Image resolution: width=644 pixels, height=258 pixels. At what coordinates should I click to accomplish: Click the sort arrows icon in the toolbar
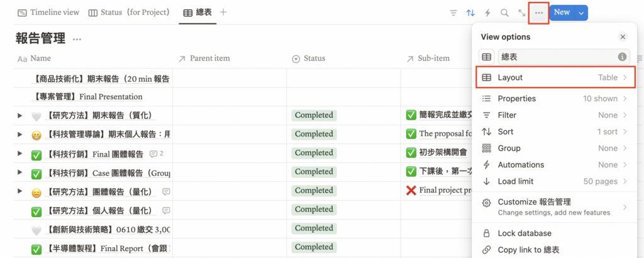point(470,13)
